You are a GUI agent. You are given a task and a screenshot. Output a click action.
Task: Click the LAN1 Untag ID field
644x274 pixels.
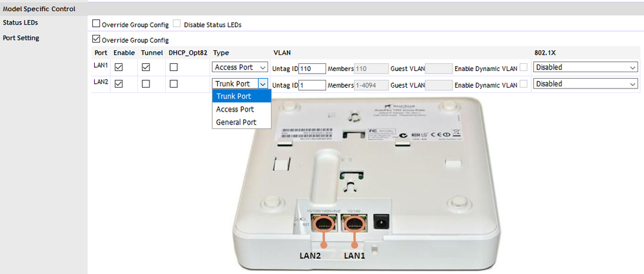(x=312, y=68)
